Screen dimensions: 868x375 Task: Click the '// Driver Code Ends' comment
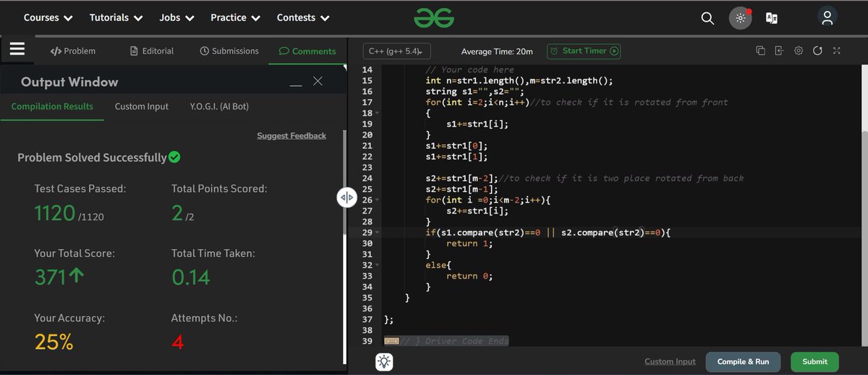click(x=455, y=341)
